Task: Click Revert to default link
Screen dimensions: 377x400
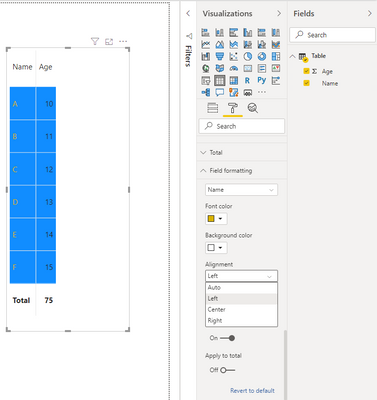Action: (x=252, y=390)
